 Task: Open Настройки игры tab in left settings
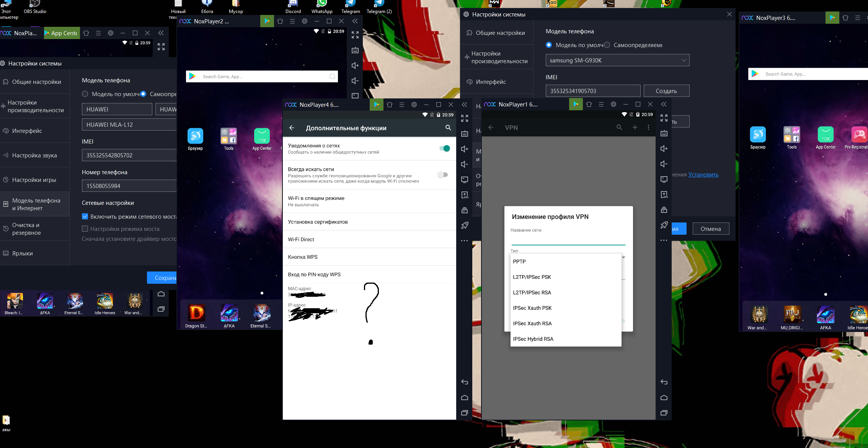click(34, 180)
